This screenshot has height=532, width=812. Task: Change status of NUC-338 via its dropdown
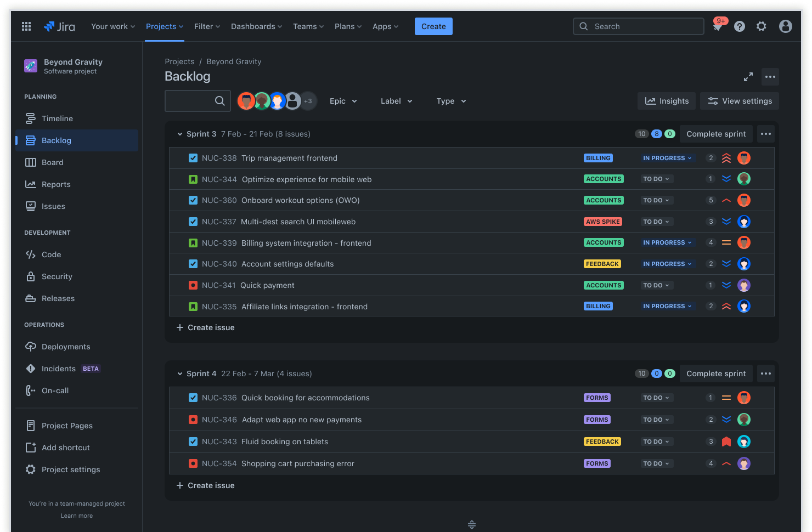[x=667, y=158]
